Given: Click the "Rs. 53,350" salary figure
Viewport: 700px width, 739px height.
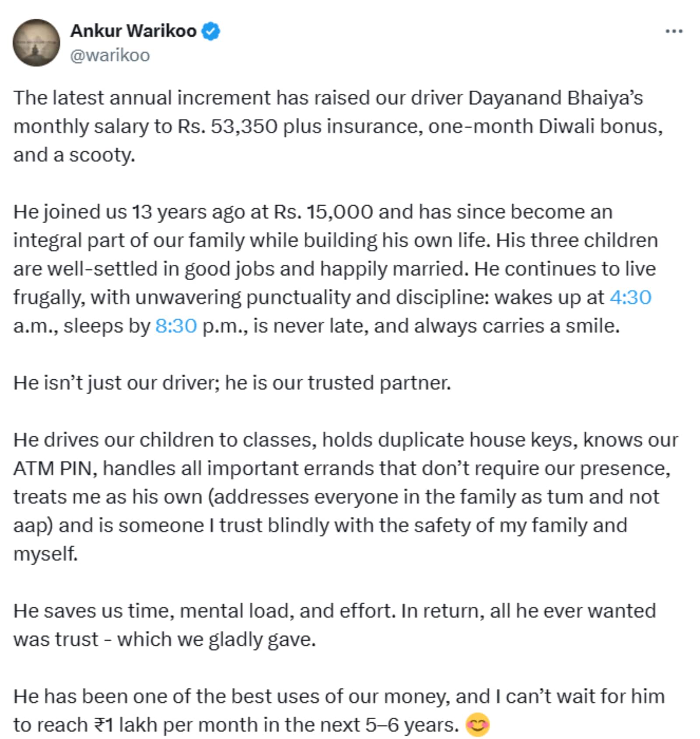Looking at the screenshot, I should [227, 126].
